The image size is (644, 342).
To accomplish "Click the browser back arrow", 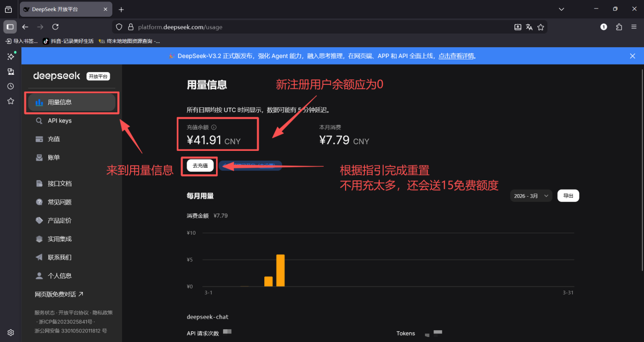I will coord(25,27).
